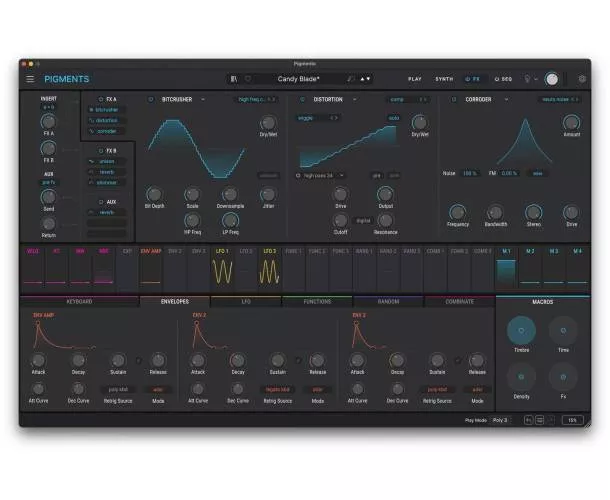
Task: Toggle the Corroder effect power button
Action: [452, 100]
